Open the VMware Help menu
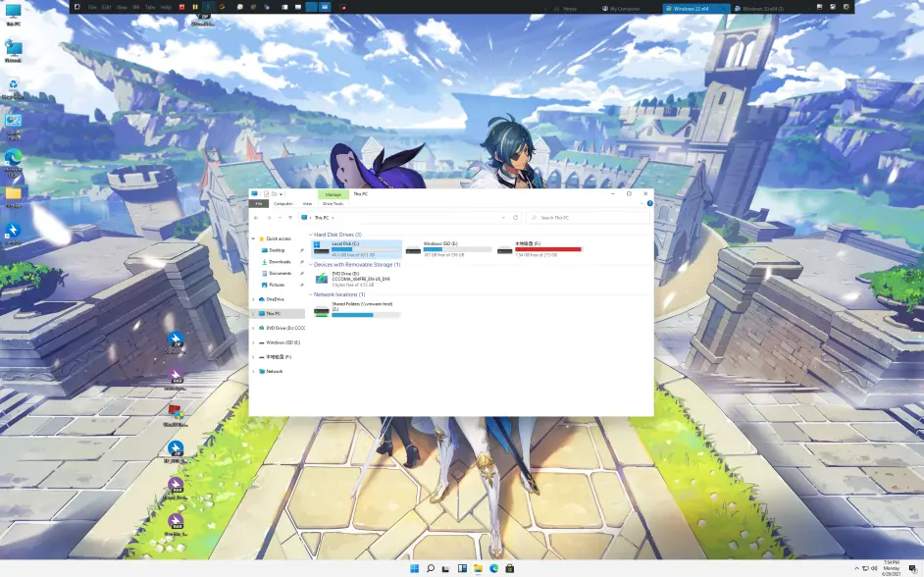 pos(166,7)
